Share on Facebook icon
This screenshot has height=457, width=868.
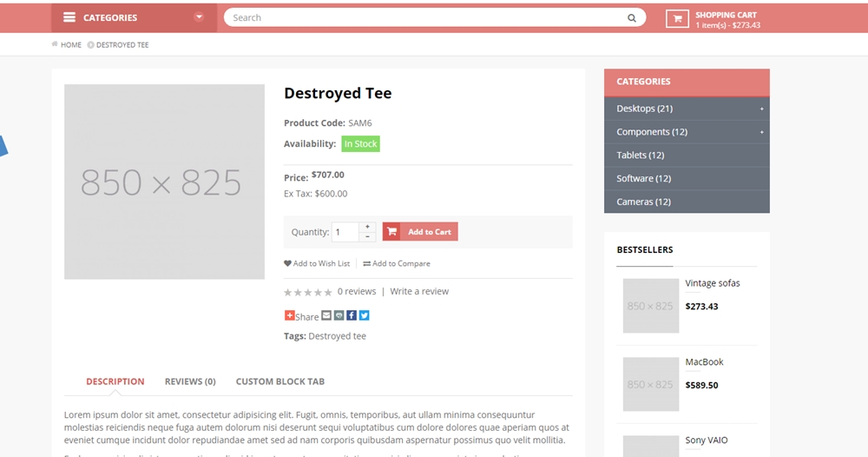352,315
